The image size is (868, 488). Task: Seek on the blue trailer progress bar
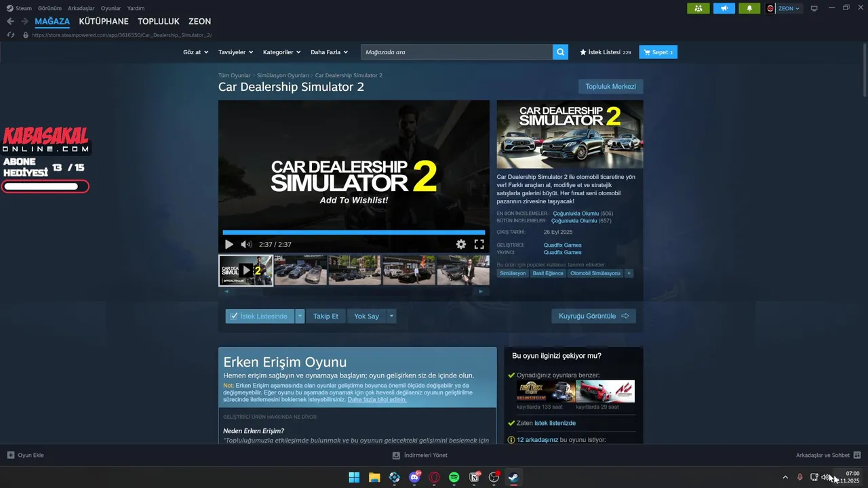[353, 232]
